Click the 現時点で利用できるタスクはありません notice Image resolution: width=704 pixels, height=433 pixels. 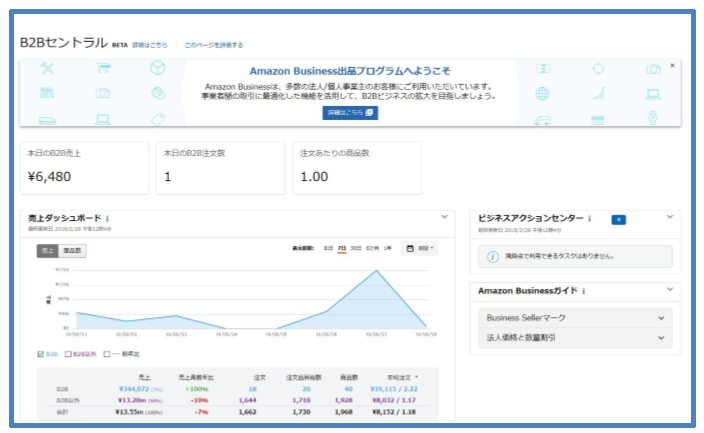[575, 256]
